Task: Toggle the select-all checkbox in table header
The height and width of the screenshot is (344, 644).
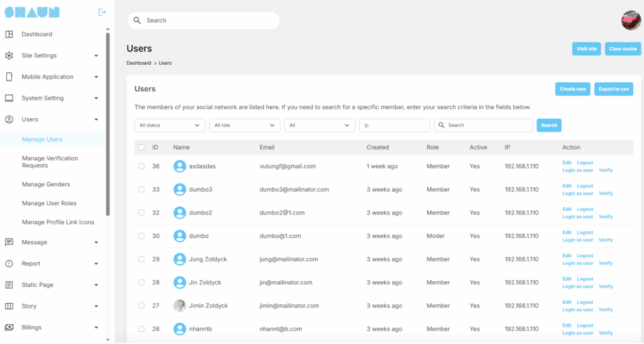Action: (142, 147)
